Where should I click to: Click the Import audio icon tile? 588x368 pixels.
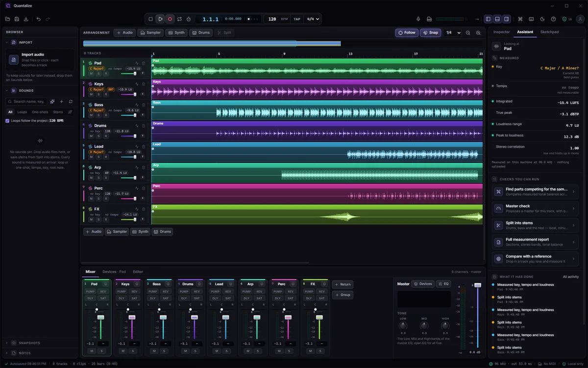coord(13,60)
